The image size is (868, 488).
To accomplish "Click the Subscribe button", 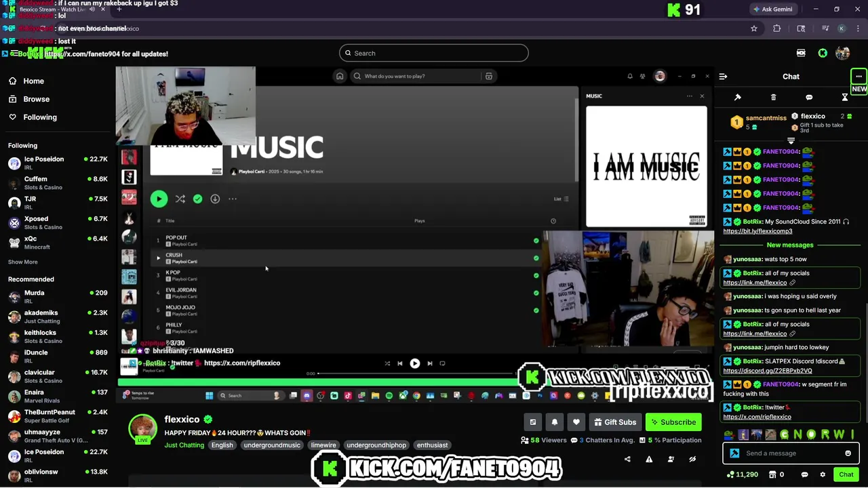I will (x=673, y=422).
